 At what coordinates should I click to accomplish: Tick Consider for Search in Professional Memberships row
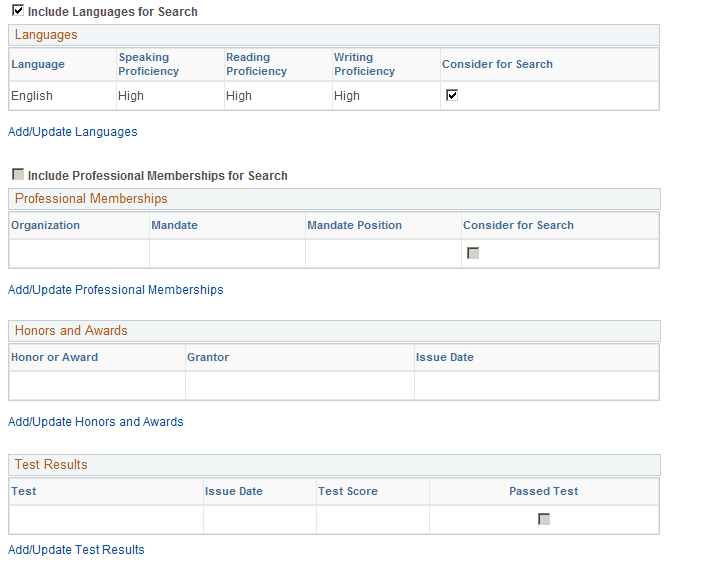(x=473, y=253)
